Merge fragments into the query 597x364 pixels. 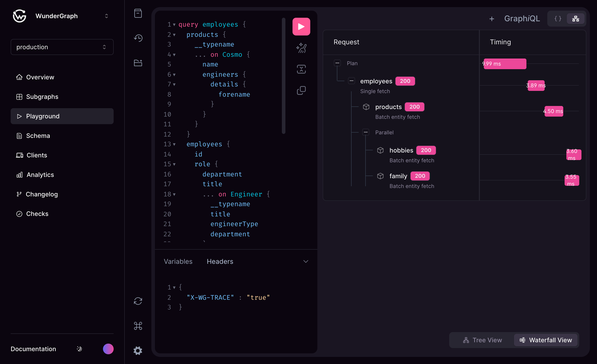[301, 69]
